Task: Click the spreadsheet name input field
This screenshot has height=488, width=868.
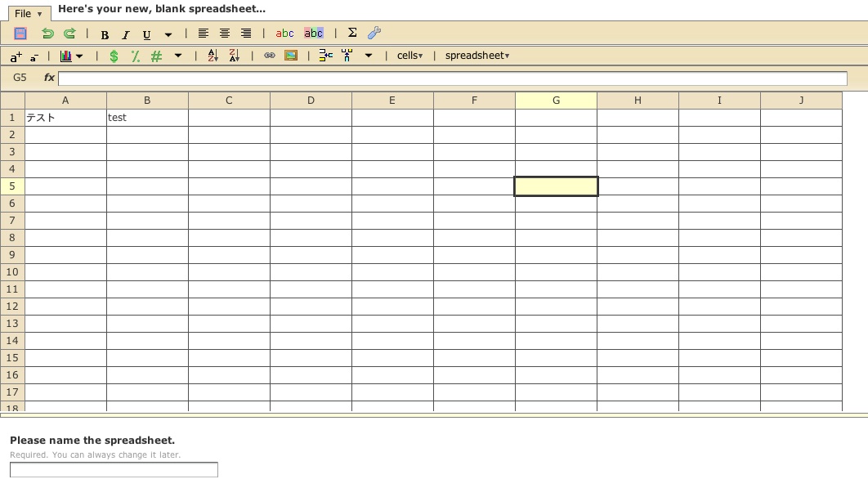Action: click(114, 469)
